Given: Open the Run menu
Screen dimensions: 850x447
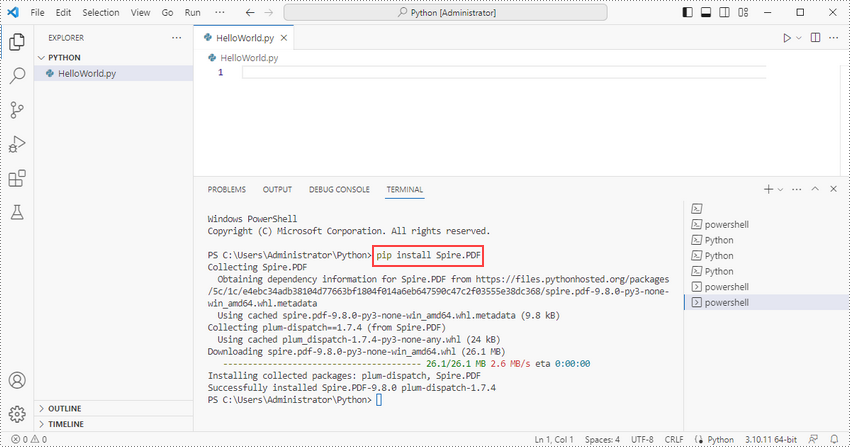Looking at the screenshot, I should [192, 12].
